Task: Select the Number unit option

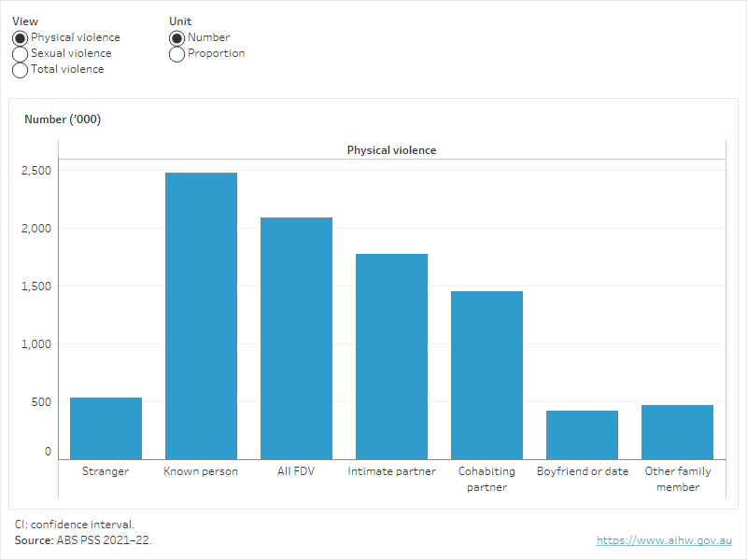Action: tap(176, 38)
